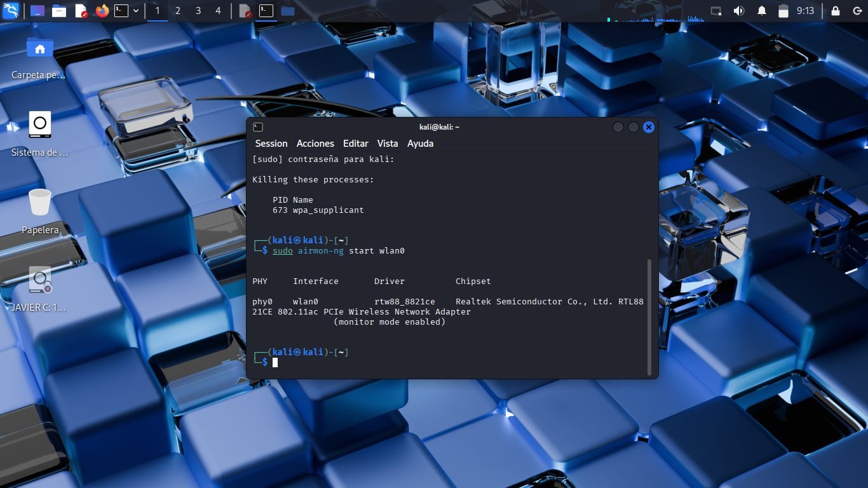Open the Editar menu
868x488 pixels.
pyautogui.click(x=355, y=144)
